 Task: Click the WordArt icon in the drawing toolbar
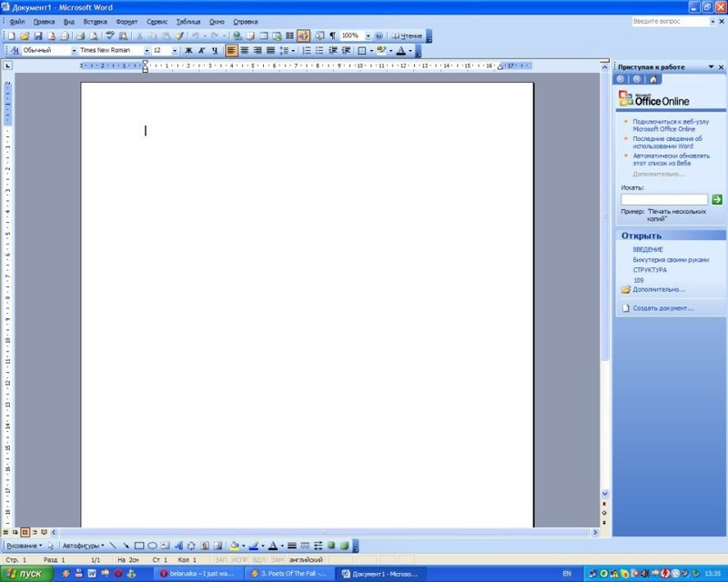(178, 546)
